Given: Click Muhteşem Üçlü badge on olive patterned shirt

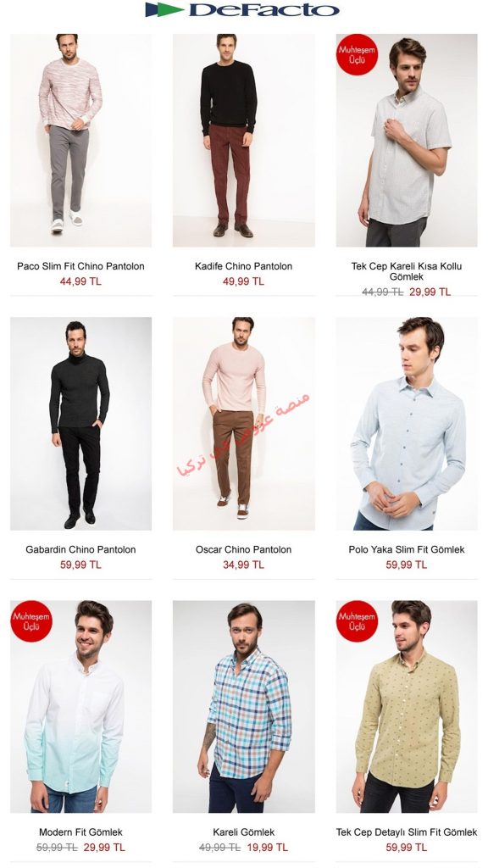Looking at the screenshot, I should pos(357,621).
